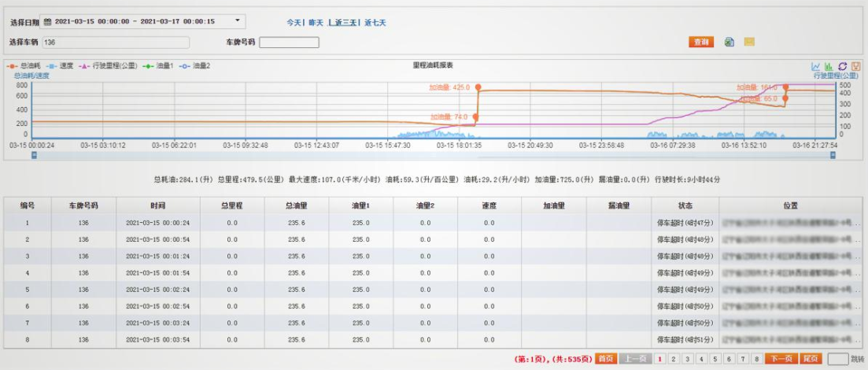
Task: Click the 时间 column header
Action: 157,205
